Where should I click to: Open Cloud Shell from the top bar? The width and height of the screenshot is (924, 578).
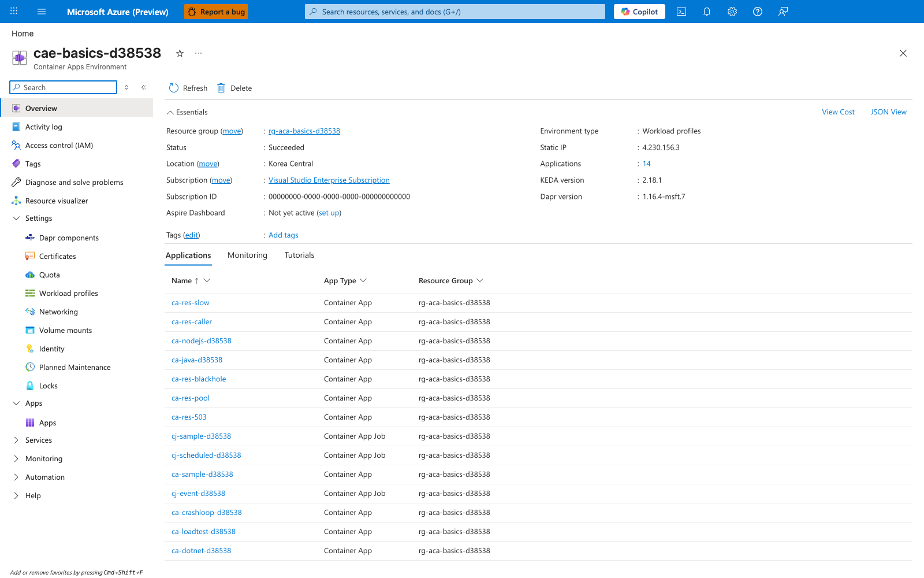pos(681,12)
